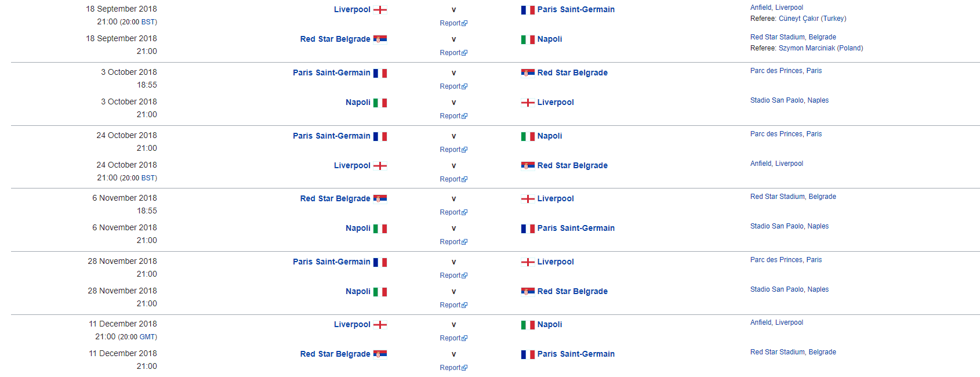Click Serbia flag beside Red Star Belgrade, 18 September
The width and height of the screenshot is (980, 377).
pos(380,39)
